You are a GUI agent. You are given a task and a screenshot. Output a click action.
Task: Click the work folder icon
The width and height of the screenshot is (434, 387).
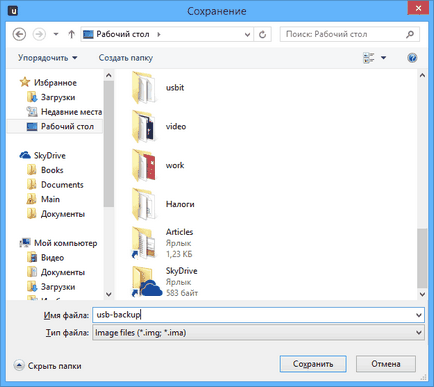coord(143,166)
